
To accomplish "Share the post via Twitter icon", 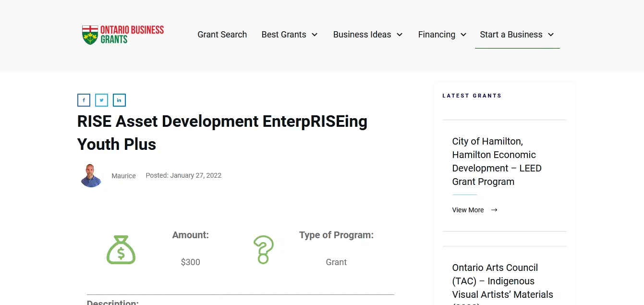I will (101, 100).
